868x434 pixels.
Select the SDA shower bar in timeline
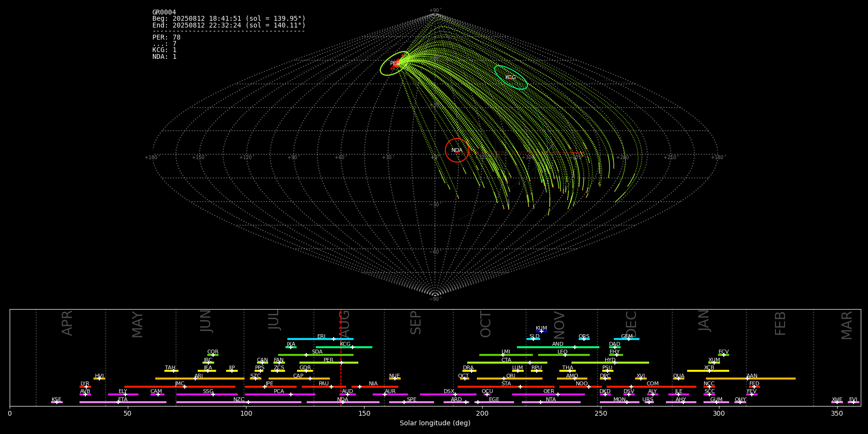click(x=316, y=355)
